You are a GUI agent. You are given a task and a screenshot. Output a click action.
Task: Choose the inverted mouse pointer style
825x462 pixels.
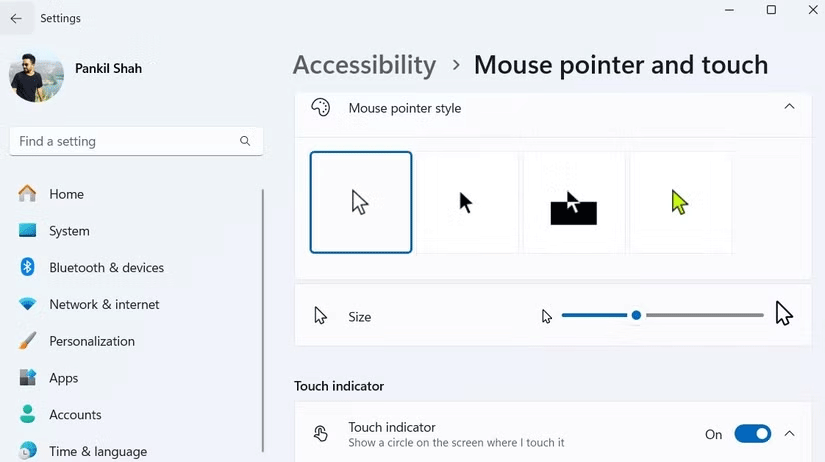point(573,202)
